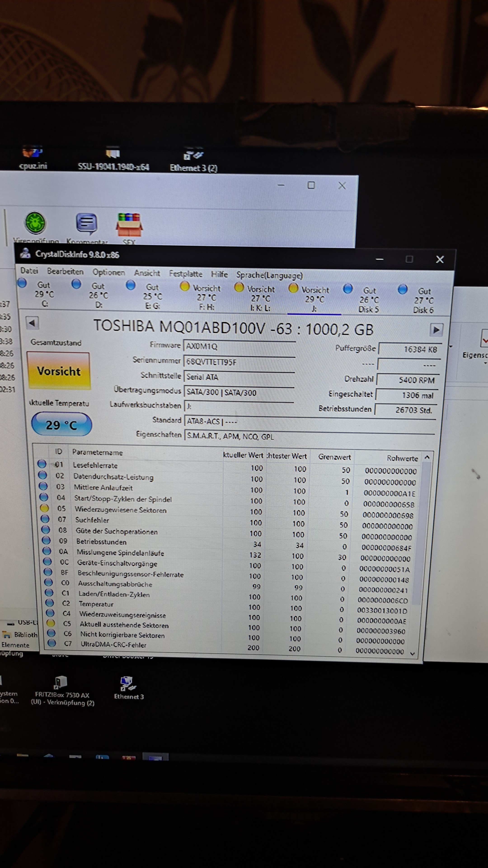Click yellow dot for Aktuell ausstehende Sektoren
Screen dimensions: 488x868
tap(51, 623)
